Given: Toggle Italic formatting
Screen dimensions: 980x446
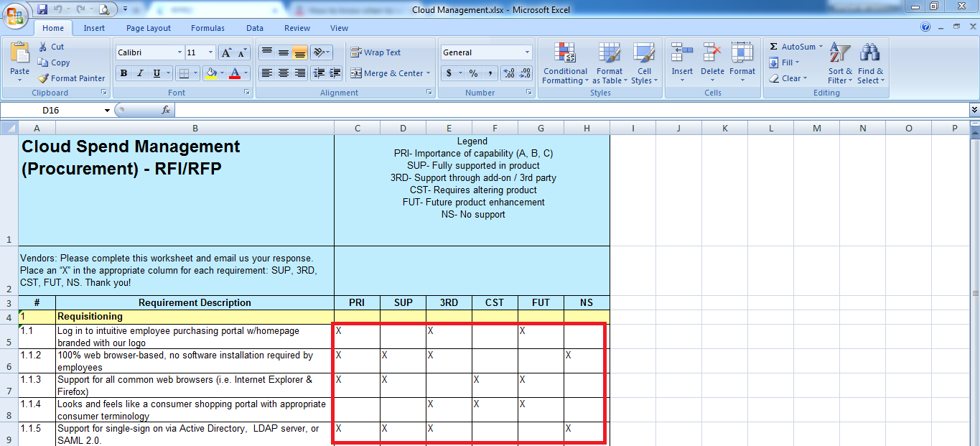Looking at the screenshot, I should click(140, 73).
